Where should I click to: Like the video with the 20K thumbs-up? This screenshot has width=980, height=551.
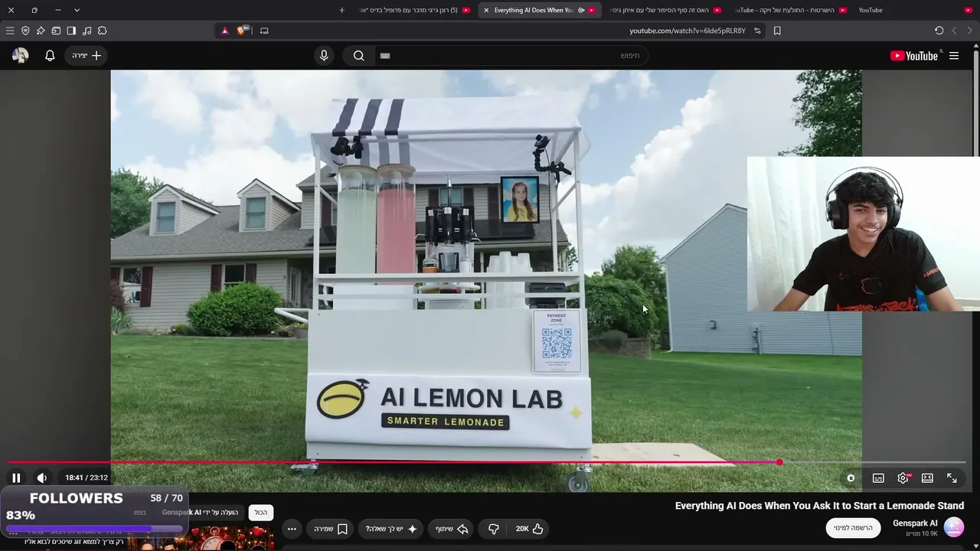[x=530, y=529]
